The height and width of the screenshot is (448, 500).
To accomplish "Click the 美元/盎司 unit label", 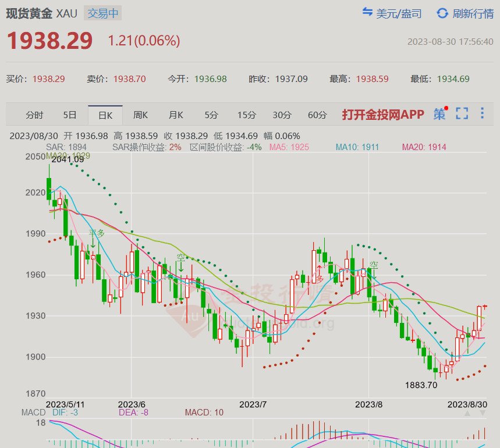I will [399, 13].
